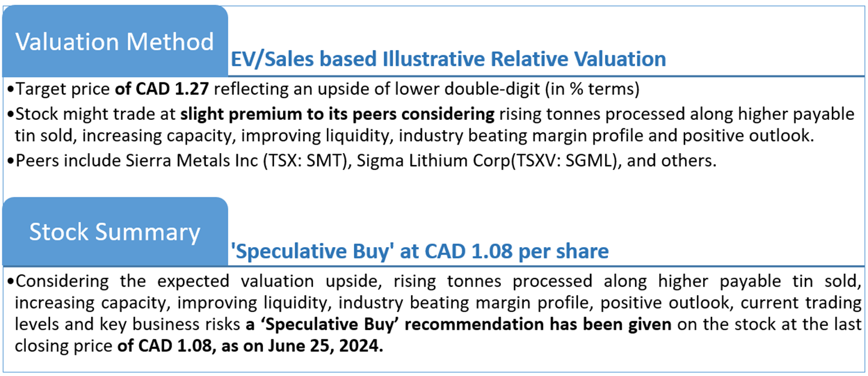Click the bullet before 'Target price'
Viewport: 868px width, 376px height.
pyautogui.click(x=11, y=90)
